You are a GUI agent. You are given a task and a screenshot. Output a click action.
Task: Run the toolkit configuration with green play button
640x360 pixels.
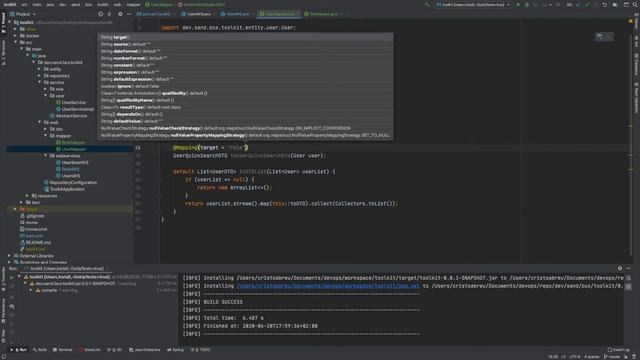pyautogui.click(x=518, y=4)
